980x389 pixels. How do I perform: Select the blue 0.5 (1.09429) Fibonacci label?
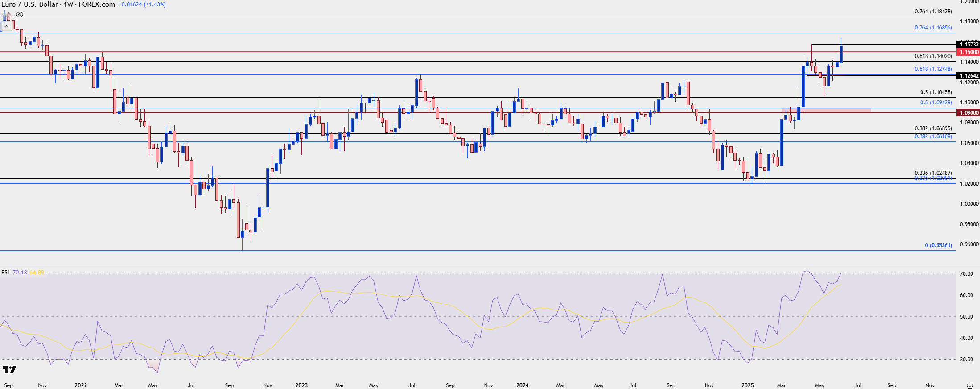coord(936,103)
